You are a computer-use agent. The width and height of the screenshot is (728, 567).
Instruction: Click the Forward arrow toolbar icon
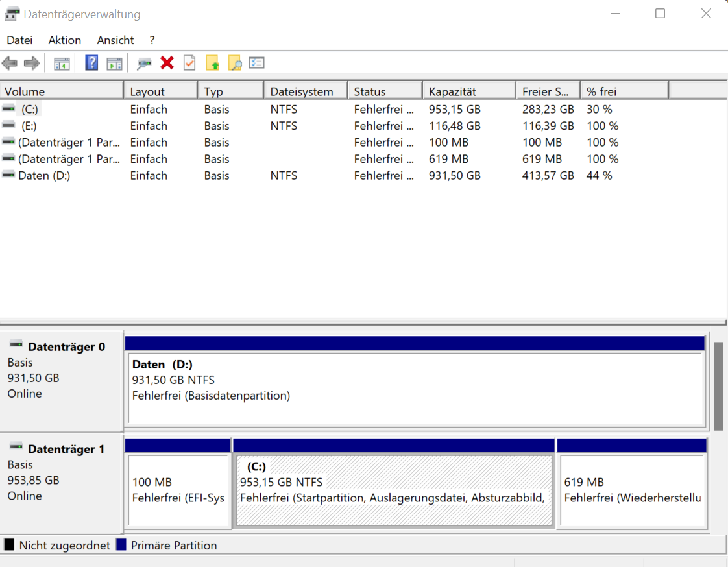(x=32, y=63)
